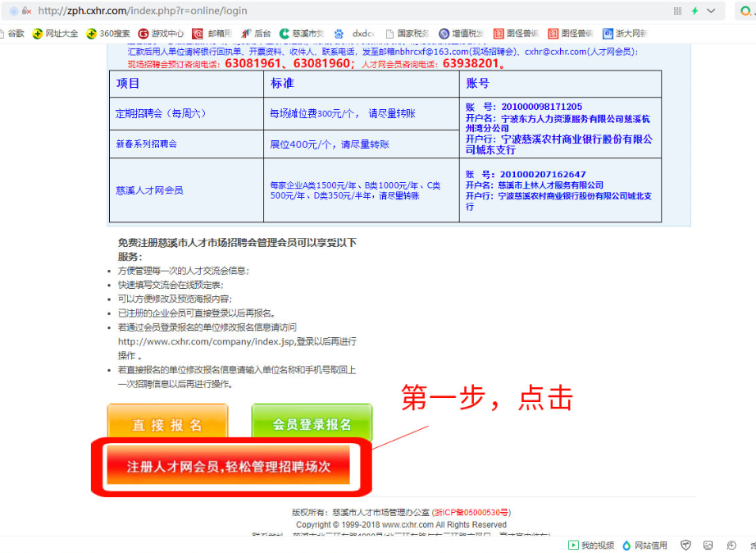Open the QR code icon in address bar
756x553 pixels.
pos(677,11)
